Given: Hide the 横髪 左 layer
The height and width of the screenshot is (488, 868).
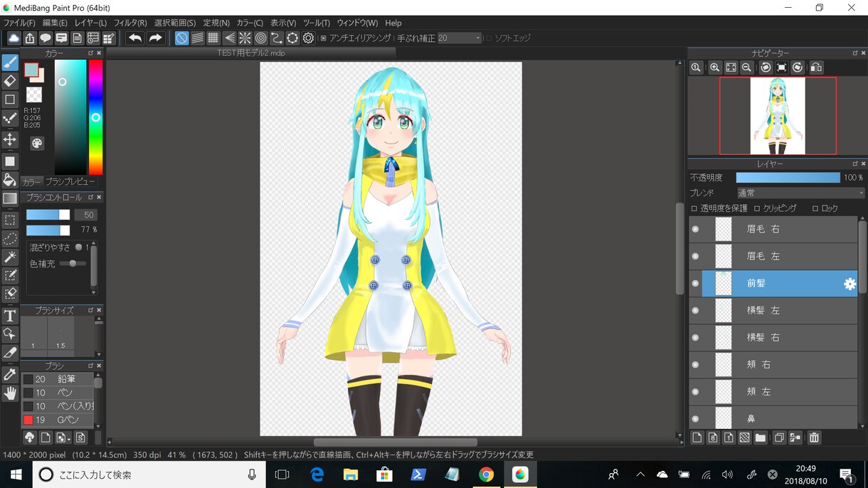Looking at the screenshot, I should click(x=695, y=310).
